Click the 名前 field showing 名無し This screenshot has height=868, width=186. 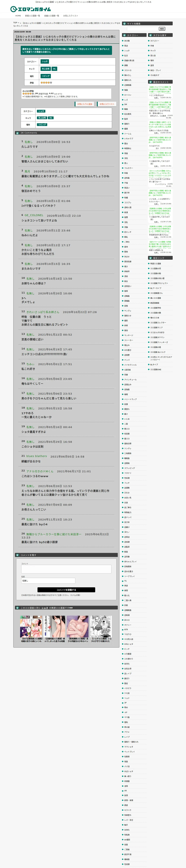point(48,581)
